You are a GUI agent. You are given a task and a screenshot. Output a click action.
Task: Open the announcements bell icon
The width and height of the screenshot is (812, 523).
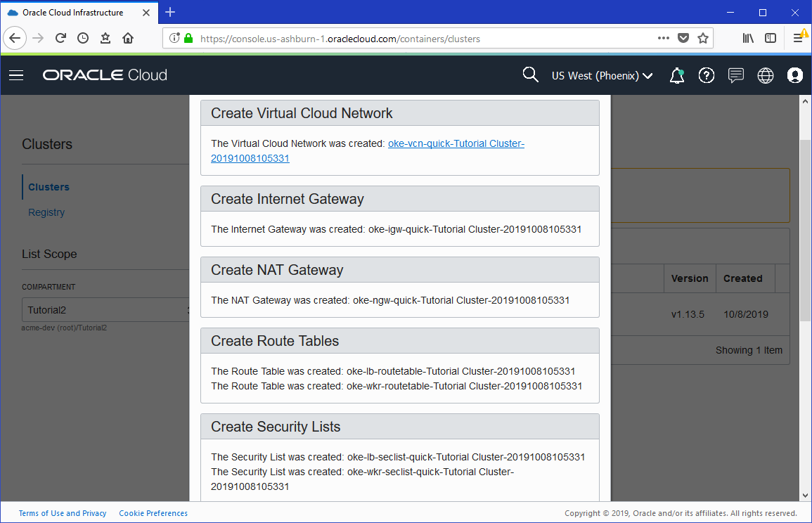pos(677,75)
